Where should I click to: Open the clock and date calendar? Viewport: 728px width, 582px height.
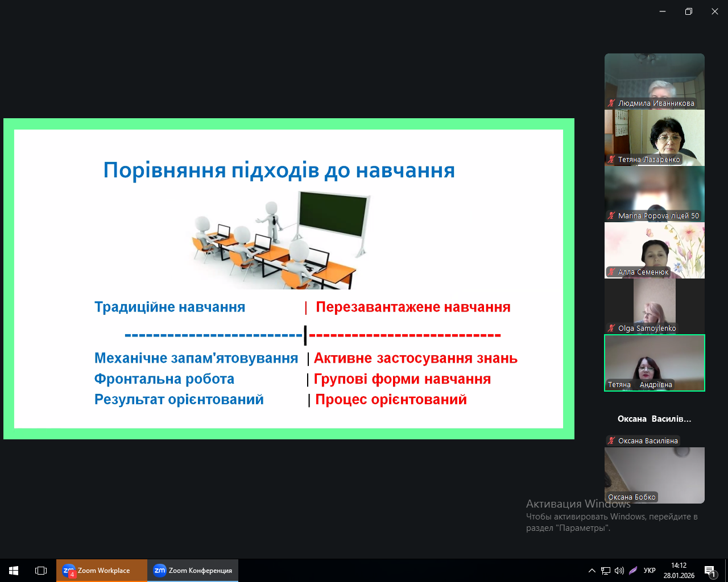(x=679, y=570)
